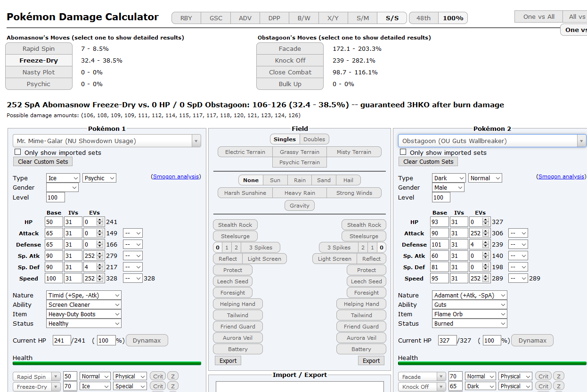Viewport: 587px width, 392px height.
Task: Toggle Crit button for Pokémon 1 Rapid Spin
Action: tap(158, 376)
